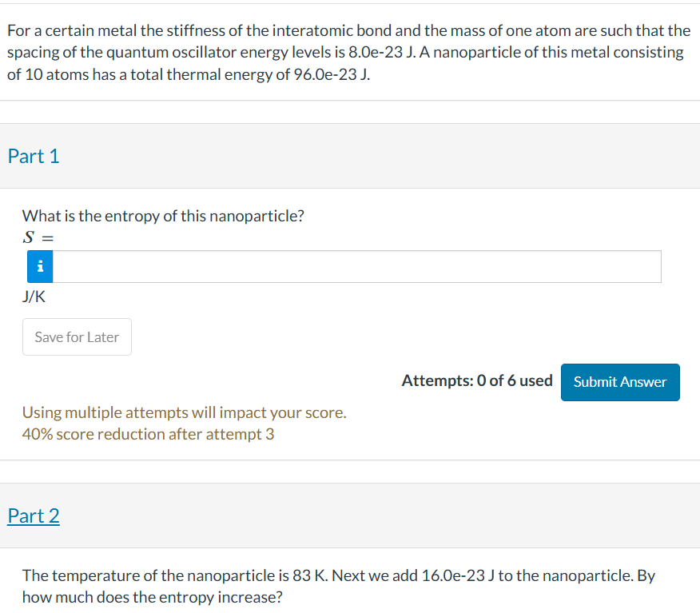Submit the entropy answer

[620, 382]
